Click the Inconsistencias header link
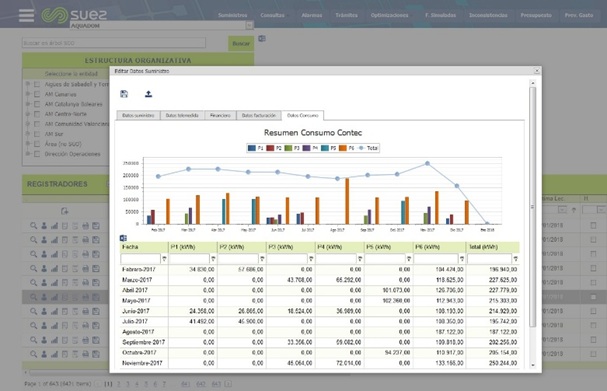 pos(488,15)
